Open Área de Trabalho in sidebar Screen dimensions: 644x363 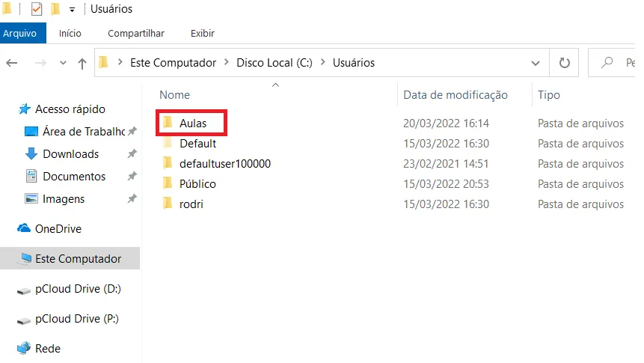point(84,132)
